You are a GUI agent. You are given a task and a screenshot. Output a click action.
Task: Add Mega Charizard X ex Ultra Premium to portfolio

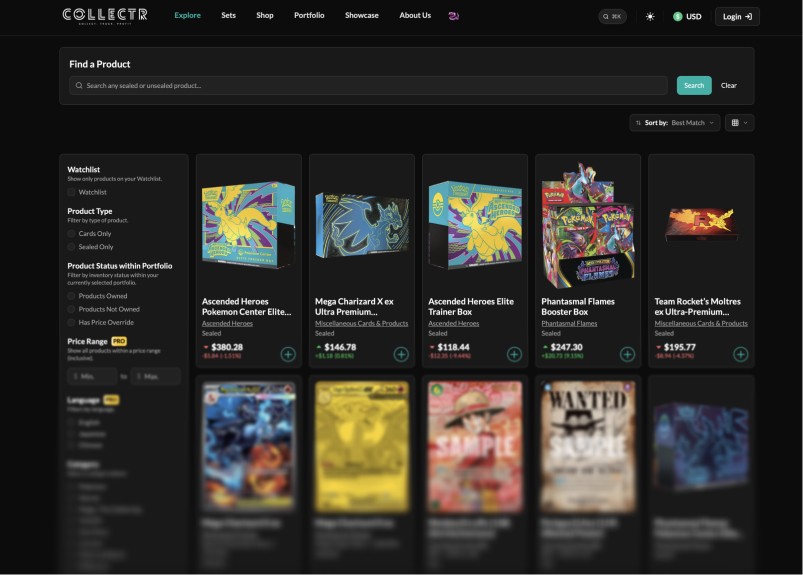(x=401, y=354)
